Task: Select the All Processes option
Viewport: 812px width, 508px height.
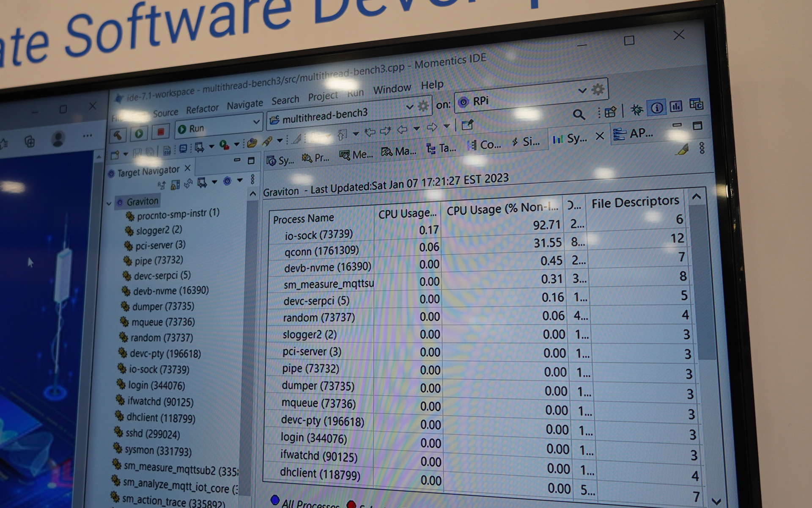Action: click(x=275, y=500)
